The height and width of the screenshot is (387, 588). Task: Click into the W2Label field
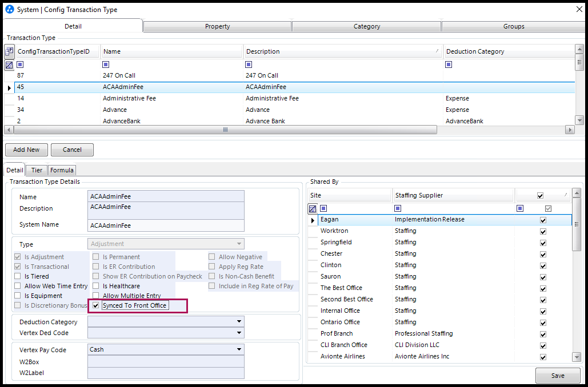[166, 373]
